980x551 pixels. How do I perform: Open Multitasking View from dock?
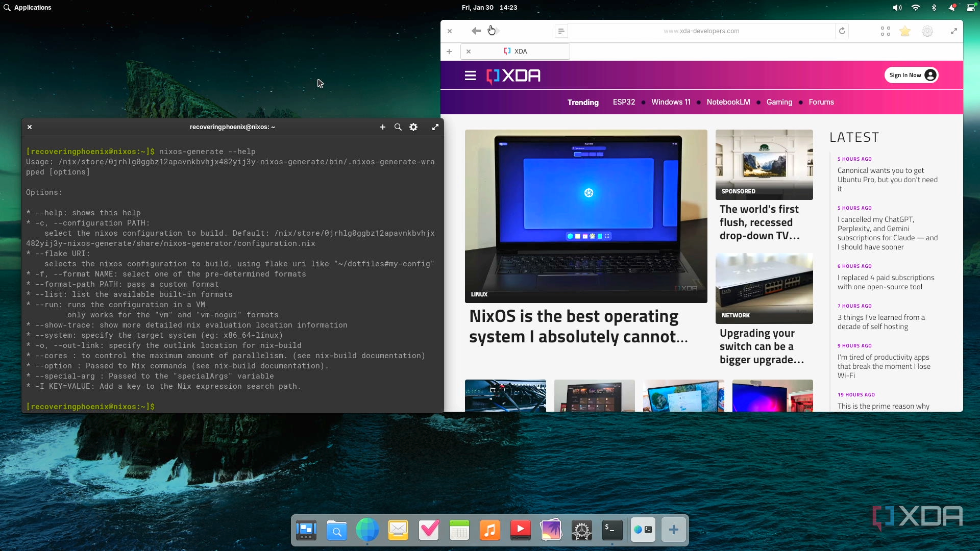pos(306,531)
